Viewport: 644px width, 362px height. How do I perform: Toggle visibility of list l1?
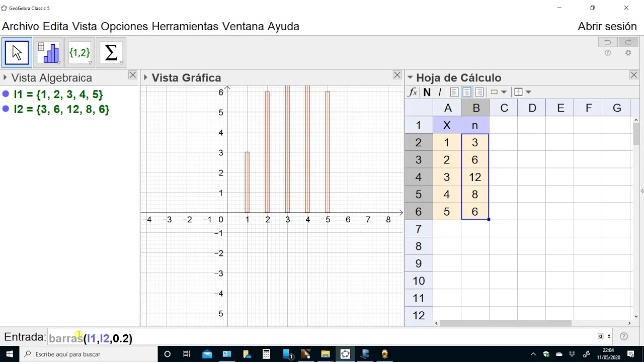(6, 94)
